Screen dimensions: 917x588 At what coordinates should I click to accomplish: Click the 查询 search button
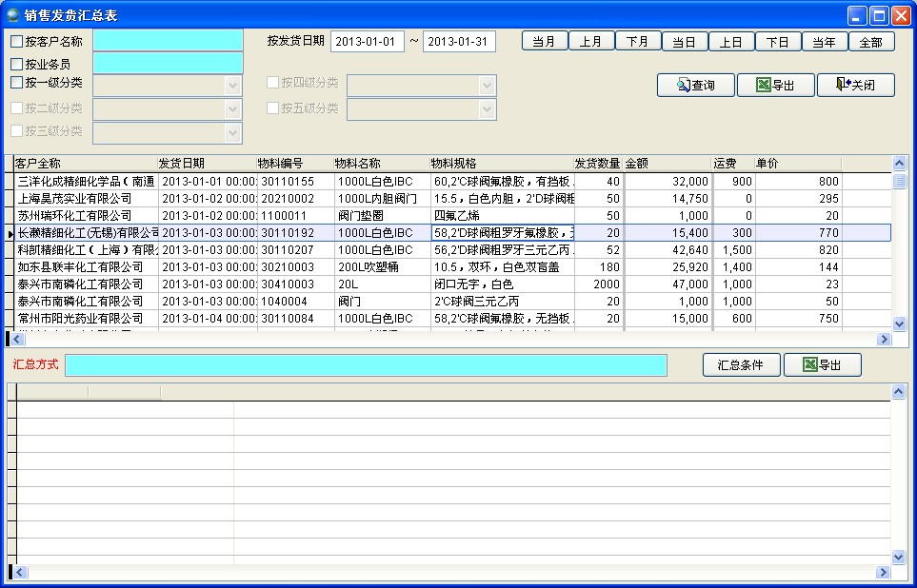pos(695,85)
